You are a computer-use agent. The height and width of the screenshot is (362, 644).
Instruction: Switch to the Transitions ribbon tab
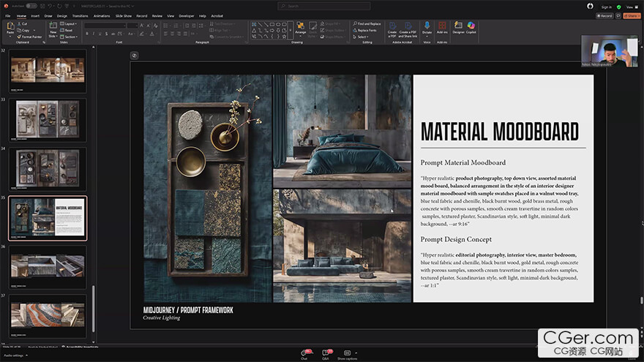(x=80, y=16)
